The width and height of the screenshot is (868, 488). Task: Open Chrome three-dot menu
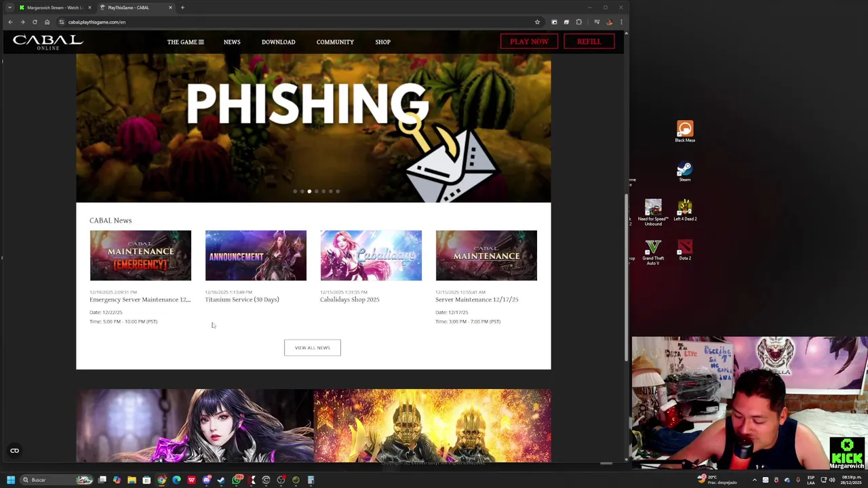[x=621, y=22]
